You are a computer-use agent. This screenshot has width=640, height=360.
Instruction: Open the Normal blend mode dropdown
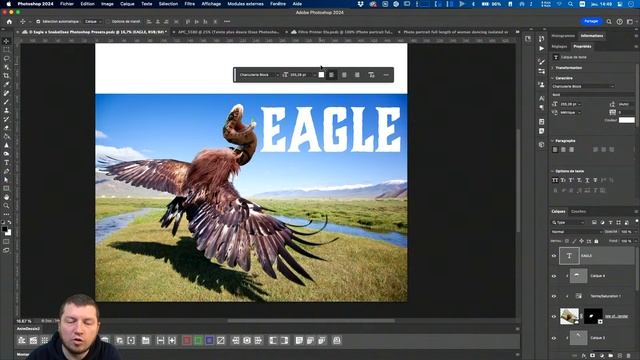pos(576,231)
